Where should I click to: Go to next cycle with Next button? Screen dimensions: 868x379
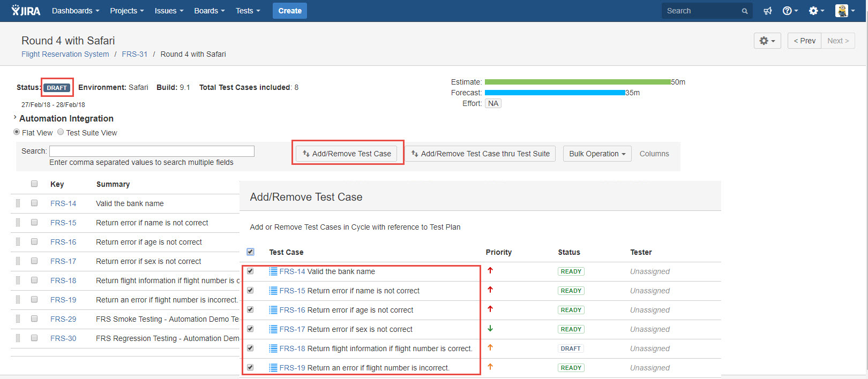tap(838, 41)
